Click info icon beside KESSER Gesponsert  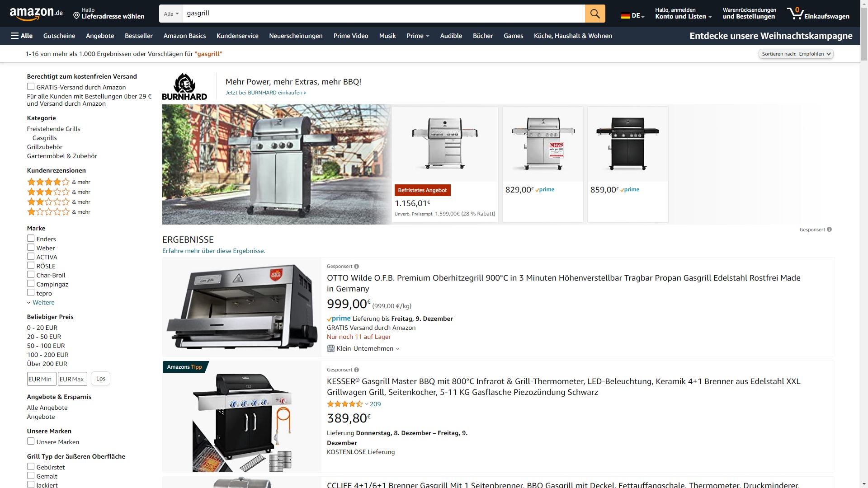pos(356,370)
